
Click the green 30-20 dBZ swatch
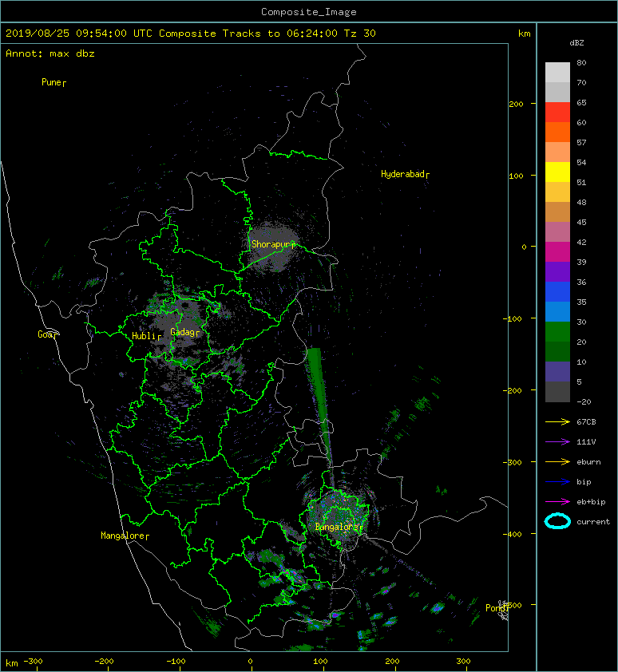(557, 331)
